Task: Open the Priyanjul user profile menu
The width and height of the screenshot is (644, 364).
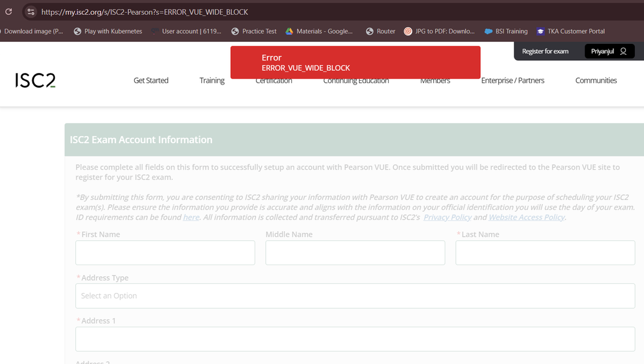Action: (x=609, y=52)
